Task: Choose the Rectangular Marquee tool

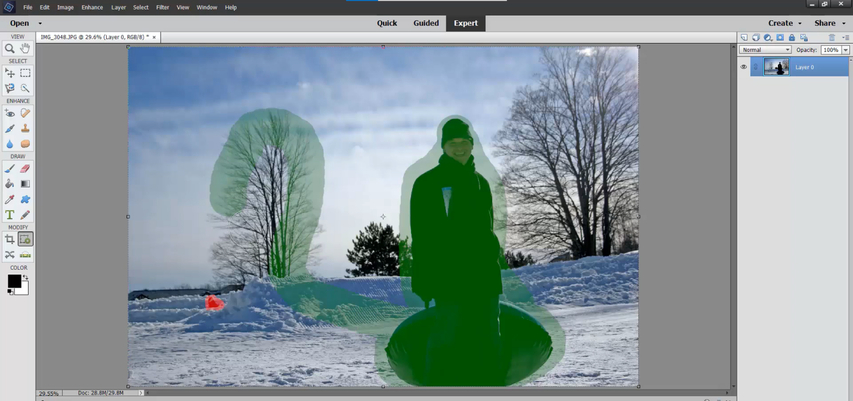Action: (25, 73)
